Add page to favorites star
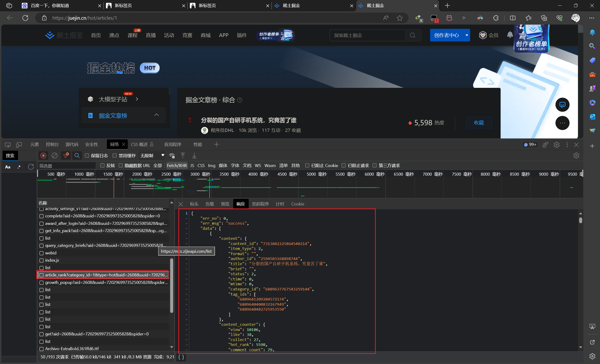Viewport: 600px width, 364px height. tap(400, 18)
